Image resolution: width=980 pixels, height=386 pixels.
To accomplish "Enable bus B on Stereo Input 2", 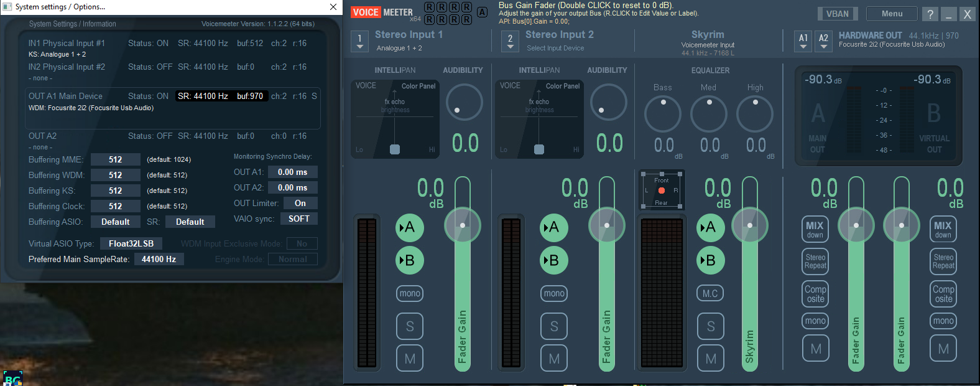I will tap(554, 260).
